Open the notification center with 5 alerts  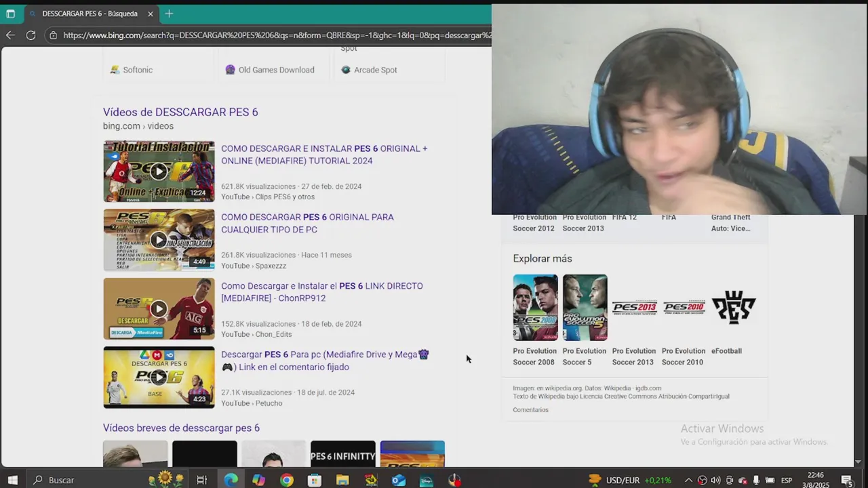click(847, 480)
